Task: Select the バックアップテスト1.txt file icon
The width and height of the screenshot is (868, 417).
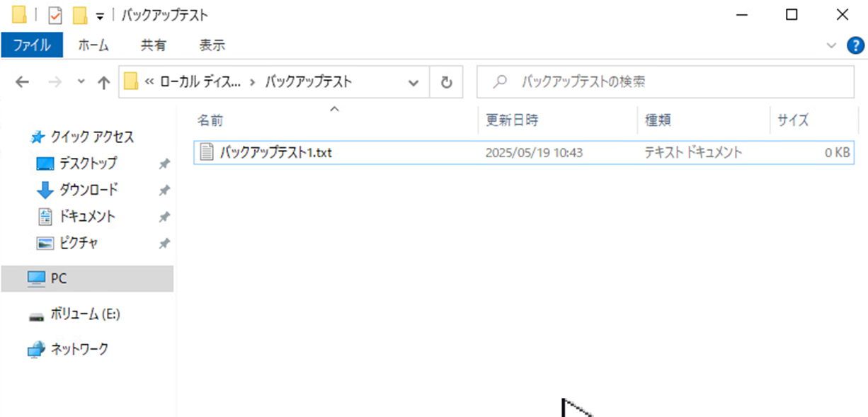Action: point(207,152)
